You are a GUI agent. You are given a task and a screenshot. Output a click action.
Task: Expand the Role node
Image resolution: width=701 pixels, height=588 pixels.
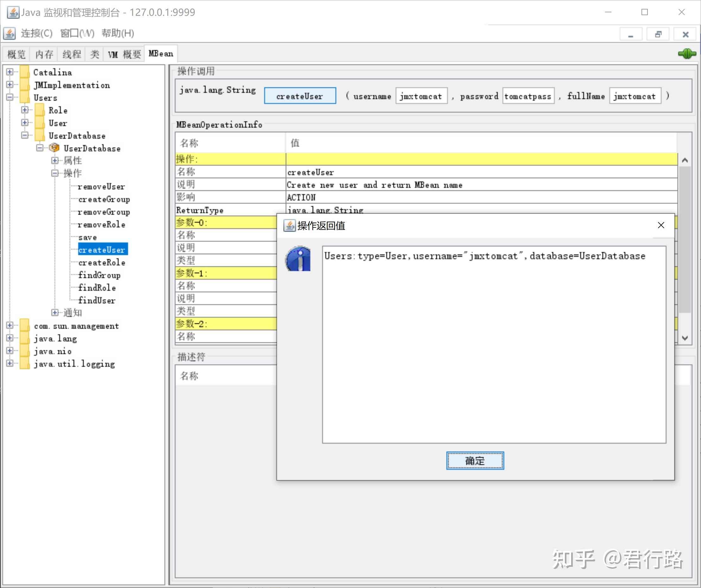pyautogui.click(x=25, y=110)
